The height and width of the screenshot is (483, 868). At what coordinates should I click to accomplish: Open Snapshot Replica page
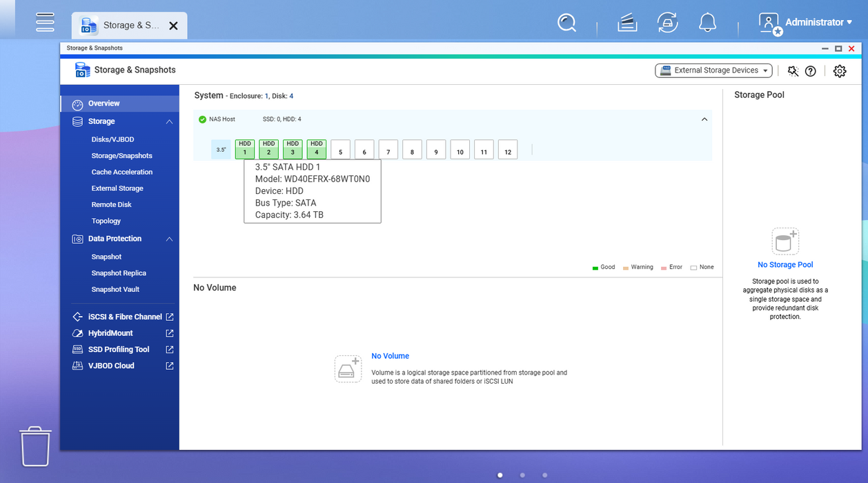pyautogui.click(x=119, y=273)
